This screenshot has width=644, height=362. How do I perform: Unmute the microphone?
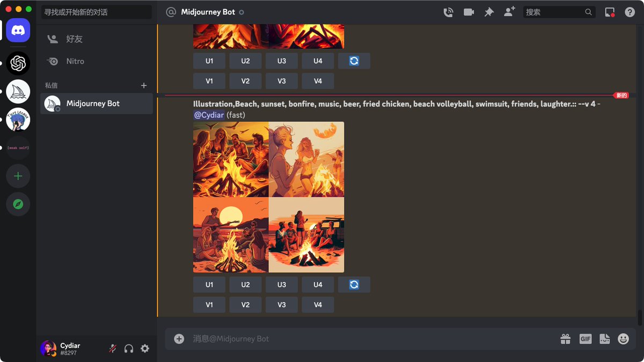pyautogui.click(x=112, y=348)
